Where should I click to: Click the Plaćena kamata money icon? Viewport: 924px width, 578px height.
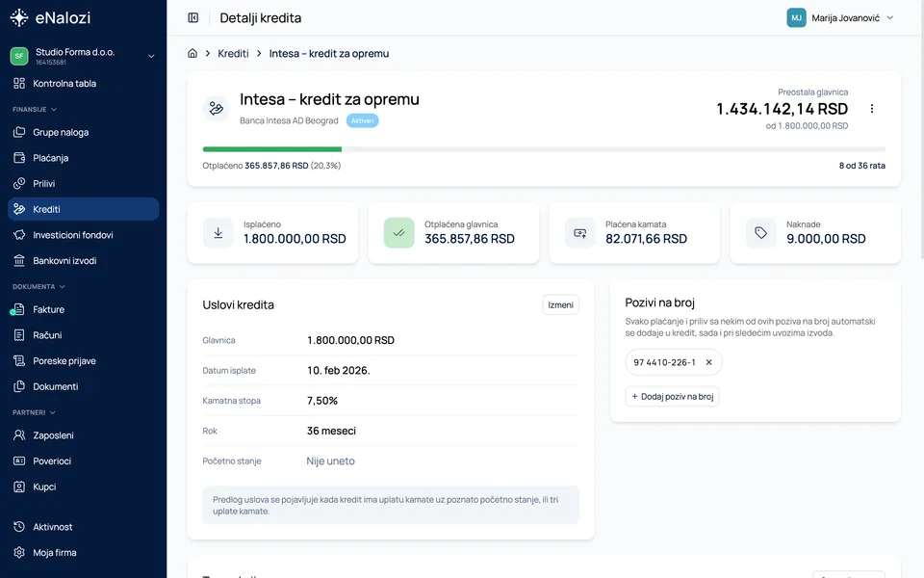579,233
